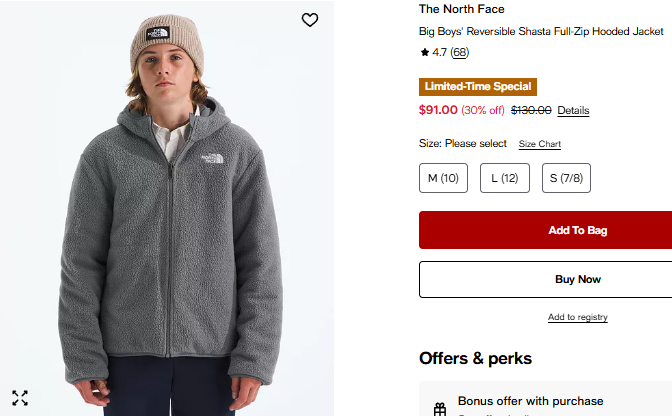Click the Reversible Shasta jacket title
Screen dimensions: 672x416
(x=541, y=32)
